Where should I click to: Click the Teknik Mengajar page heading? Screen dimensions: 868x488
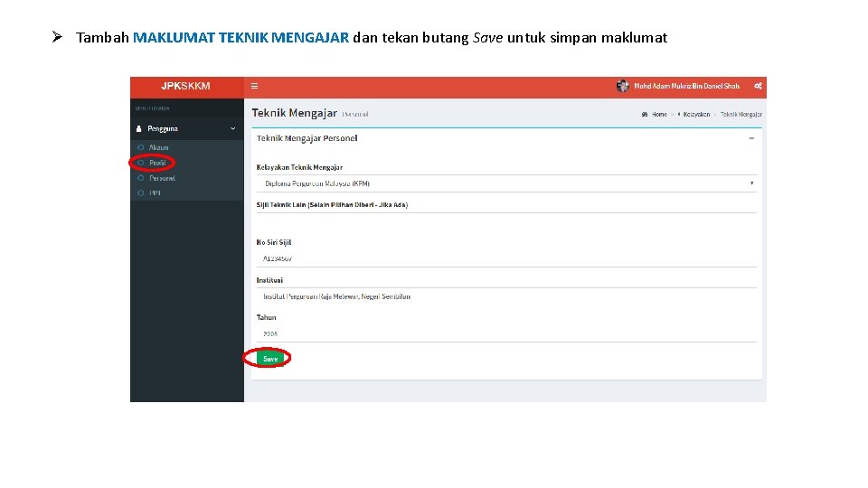tap(295, 113)
